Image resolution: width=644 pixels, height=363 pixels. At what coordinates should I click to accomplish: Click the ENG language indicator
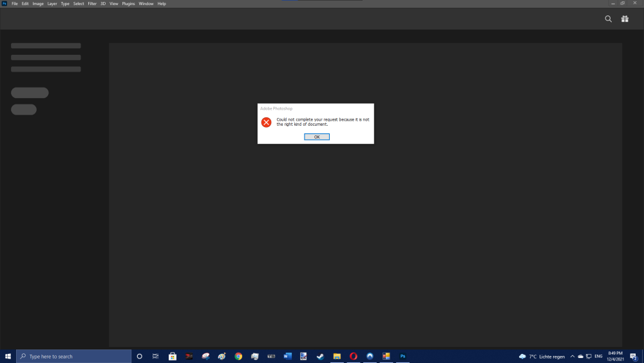pyautogui.click(x=598, y=357)
